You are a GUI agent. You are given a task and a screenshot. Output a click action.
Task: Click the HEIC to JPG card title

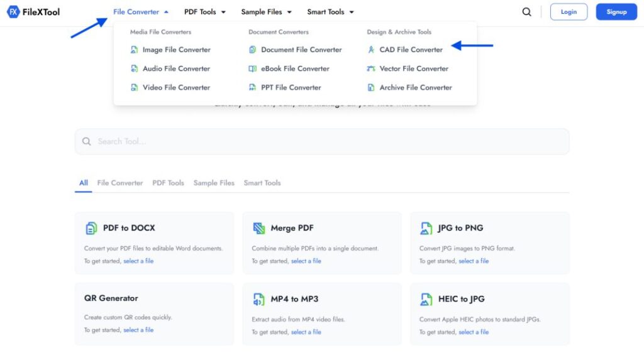[x=461, y=299]
